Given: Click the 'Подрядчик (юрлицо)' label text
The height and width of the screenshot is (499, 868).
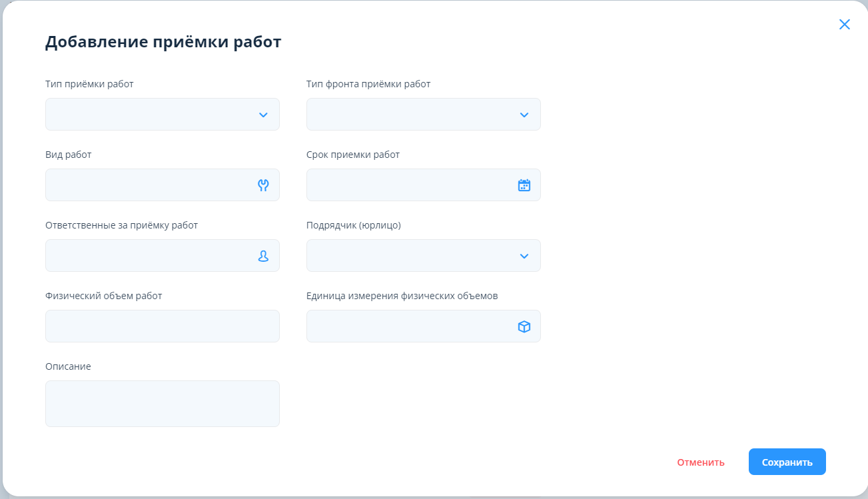Looking at the screenshot, I should [353, 225].
